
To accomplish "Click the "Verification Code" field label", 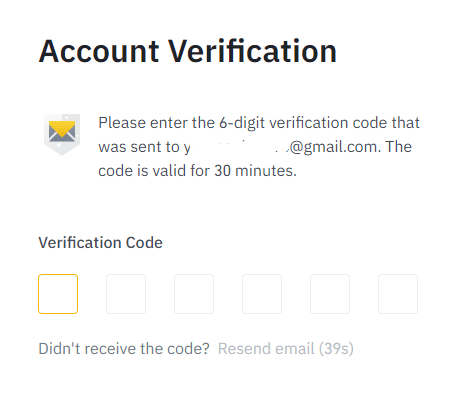I will click(100, 242).
